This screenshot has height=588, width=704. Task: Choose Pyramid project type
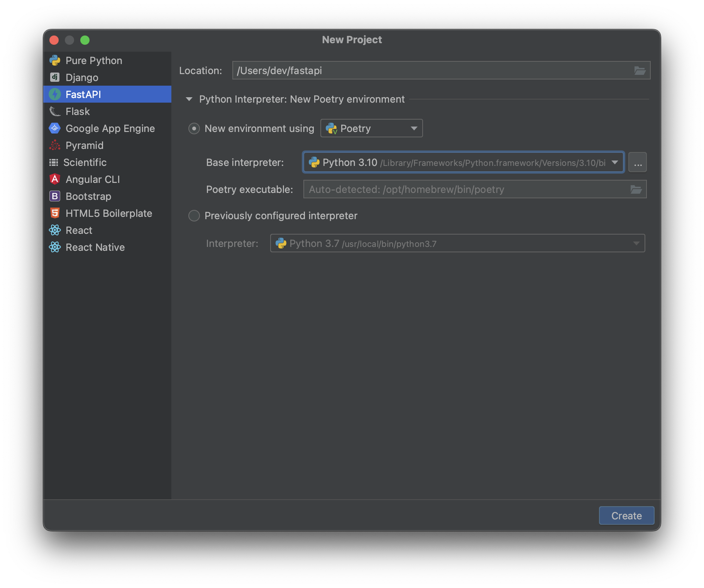tap(107, 145)
